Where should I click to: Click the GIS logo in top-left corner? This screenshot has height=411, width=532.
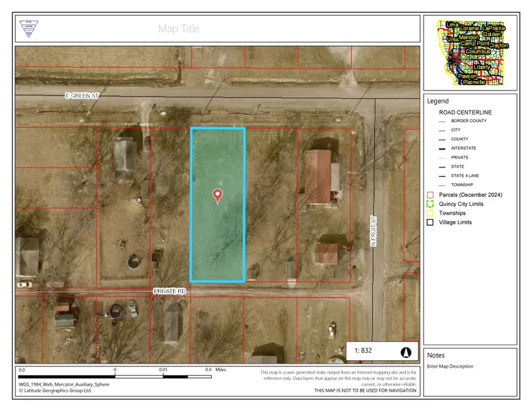(x=29, y=28)
